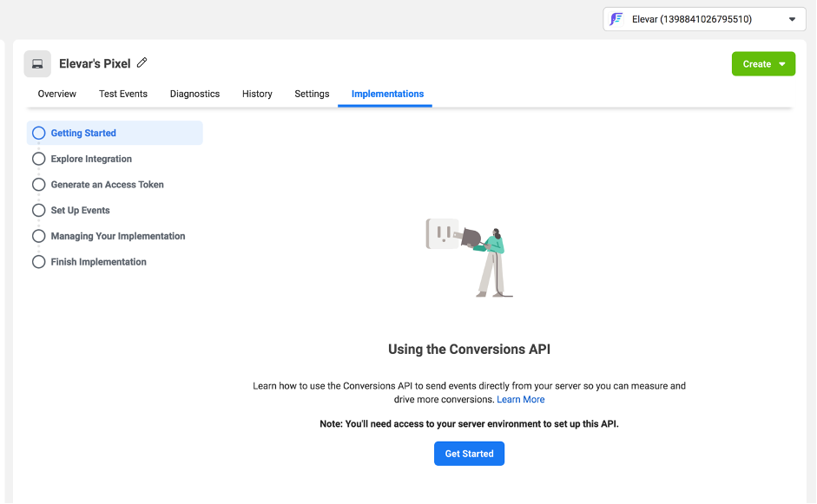The image size is (817, 504).
Task: Follow the Learn More link
Action: tap(521, 400)
